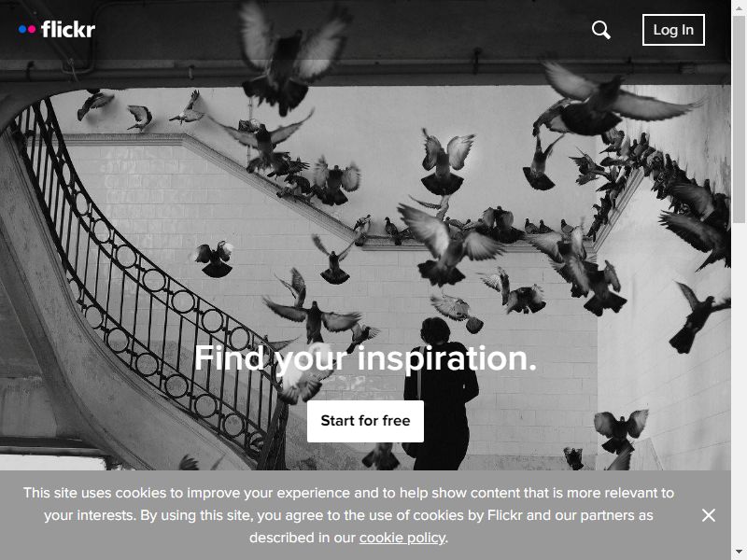
Task: Click the vertical scrollbar thumb
Action: (739, 119)
